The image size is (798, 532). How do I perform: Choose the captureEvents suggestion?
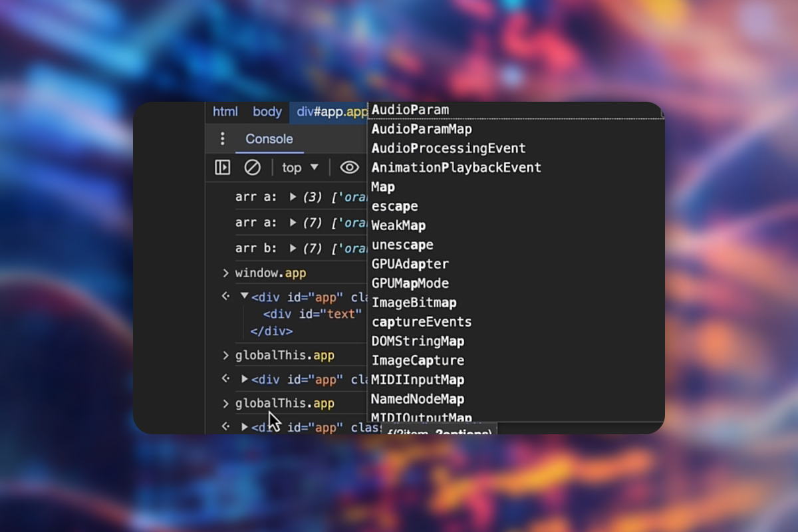tap(515, 322)
